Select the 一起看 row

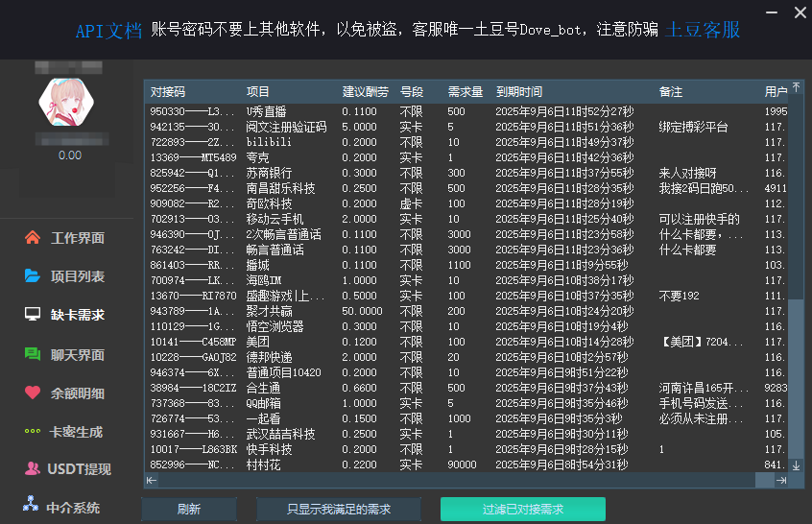pos(466,418)
